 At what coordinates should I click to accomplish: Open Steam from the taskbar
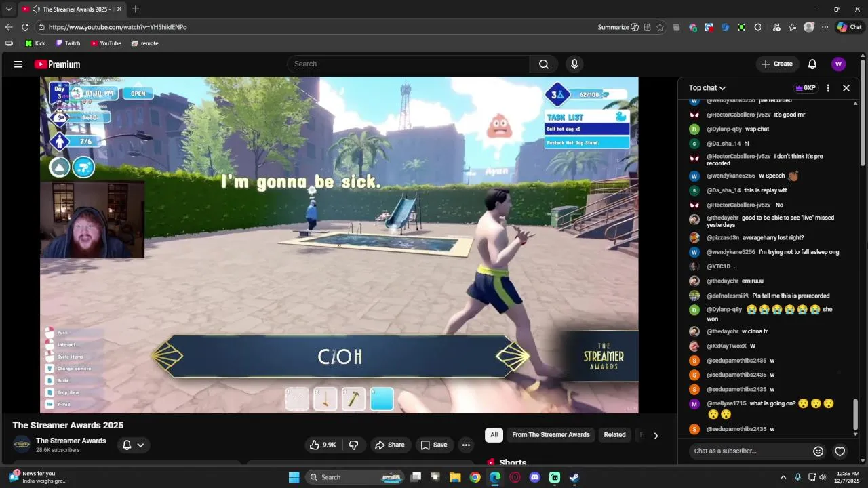[574, 477]
